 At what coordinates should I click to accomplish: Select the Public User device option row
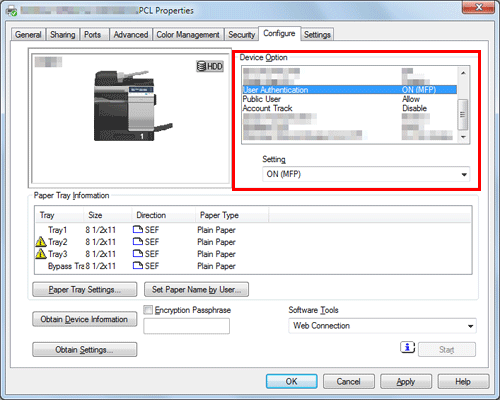[349, 99]
